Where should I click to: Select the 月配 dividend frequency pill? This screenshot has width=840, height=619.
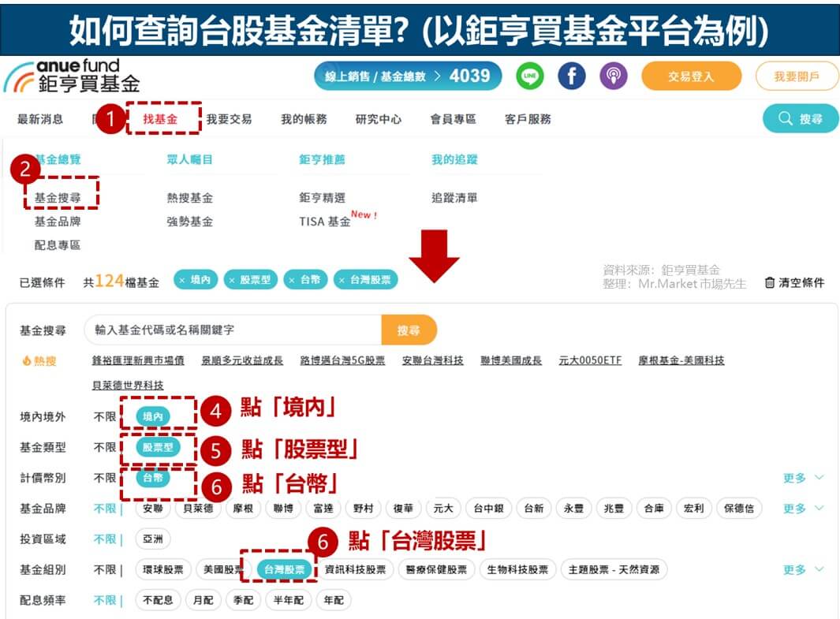(x=203, y=600)
